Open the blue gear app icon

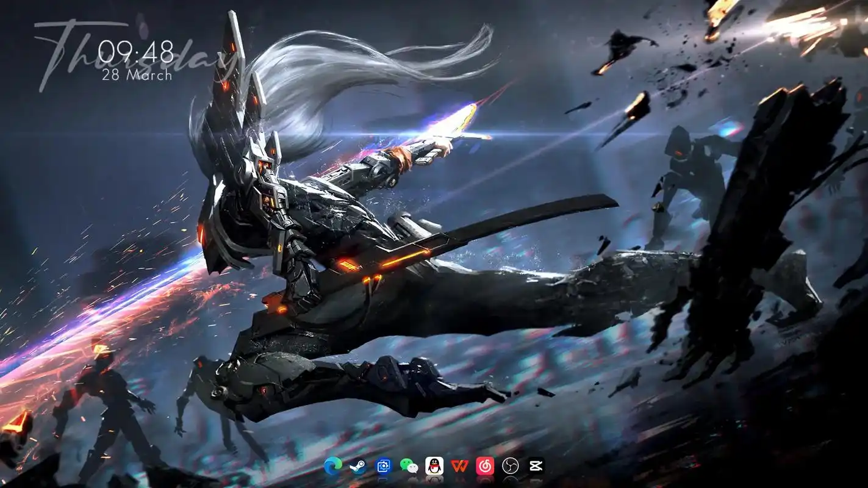(384, 466)
